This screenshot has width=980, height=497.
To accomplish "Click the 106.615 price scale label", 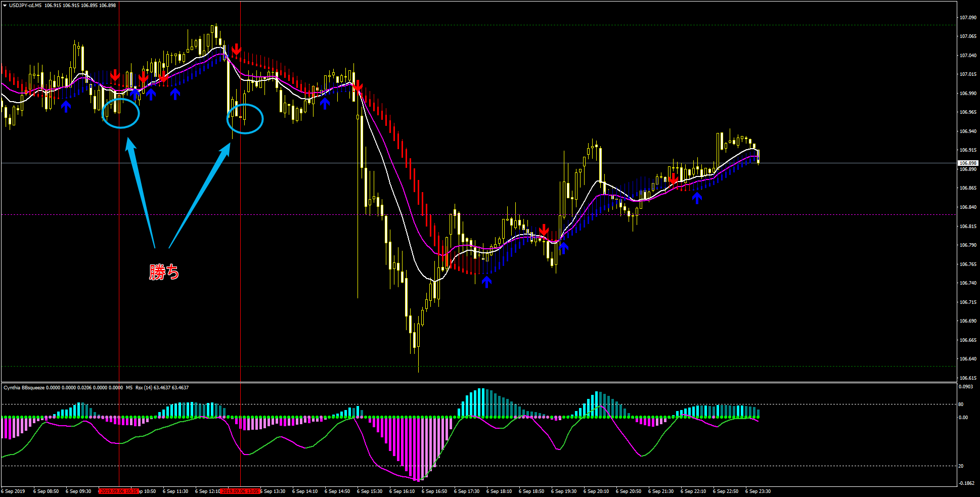I will point(968,378).
